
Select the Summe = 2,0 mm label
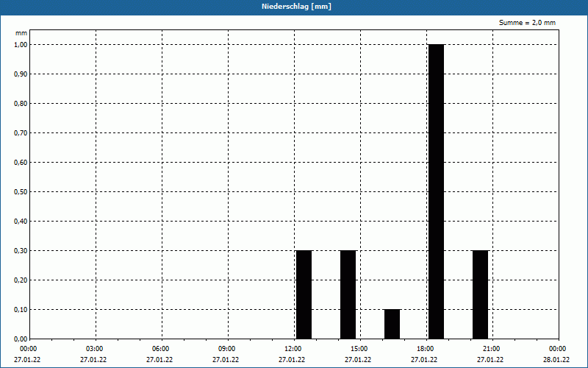[527, 23]
